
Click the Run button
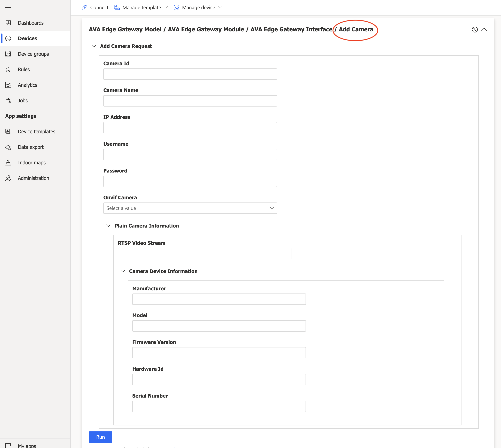pyautogui.click(x=100, y=437)
